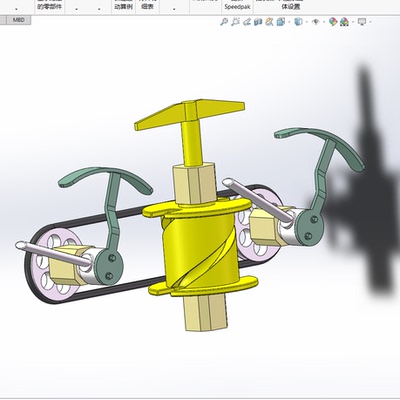Open the View Settings monitor icon
Image resolution: width=400 pixels, height=400 pixels.
coord(362,22)
